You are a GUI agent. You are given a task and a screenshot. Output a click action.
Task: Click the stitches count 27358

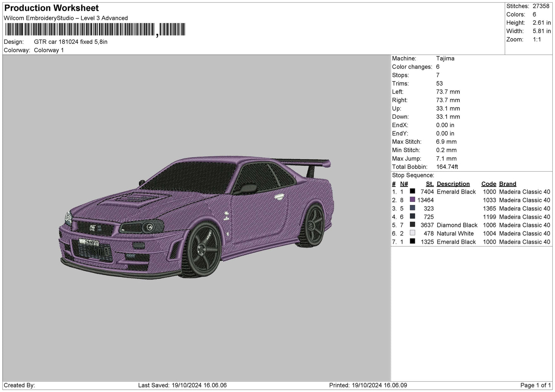(541, 6)
